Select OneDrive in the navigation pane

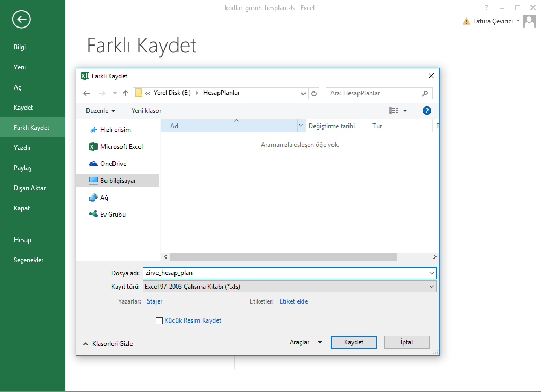pyautogui.click(x=113, y=164)
